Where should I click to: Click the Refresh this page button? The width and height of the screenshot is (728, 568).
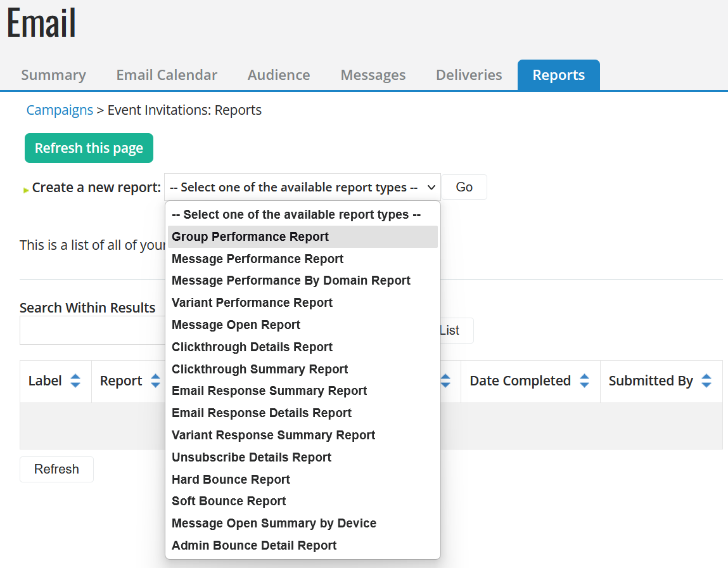pos(89,148)
